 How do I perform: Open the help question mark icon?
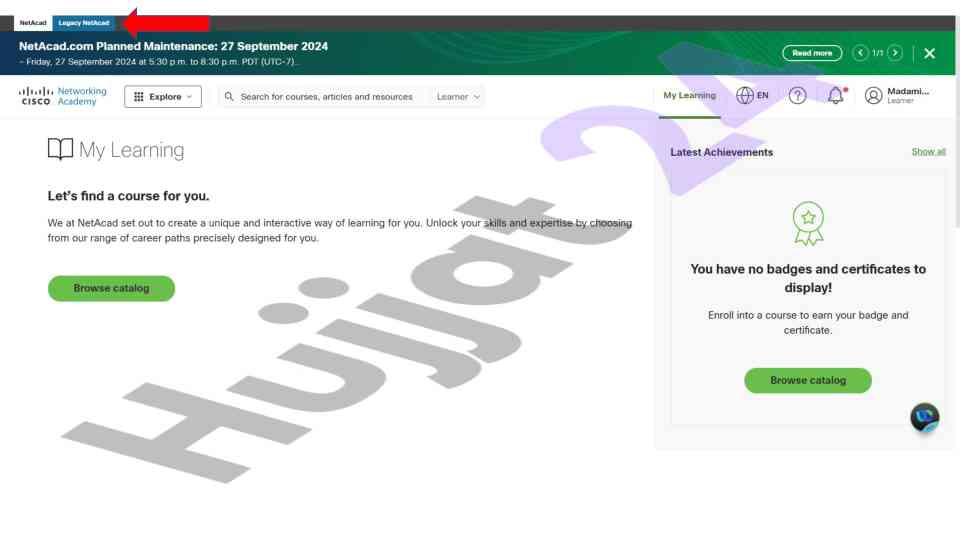click(x=797, y=96)
